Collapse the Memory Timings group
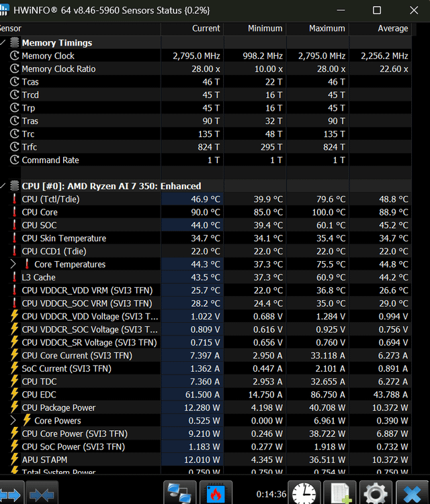The height and width of the screenshot is (504, 430). pyautogui.click(x=3, y=42)
